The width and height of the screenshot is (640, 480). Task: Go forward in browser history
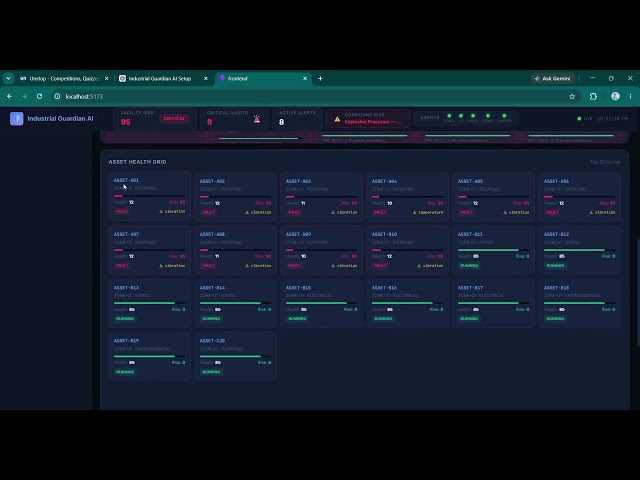(x=24, y=96)
